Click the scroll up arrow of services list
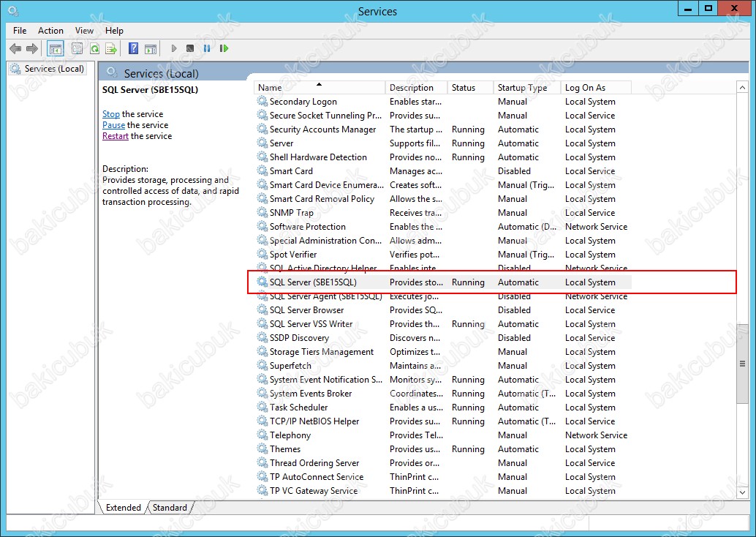This screenshot has height=537, width=756. point(742,87)
